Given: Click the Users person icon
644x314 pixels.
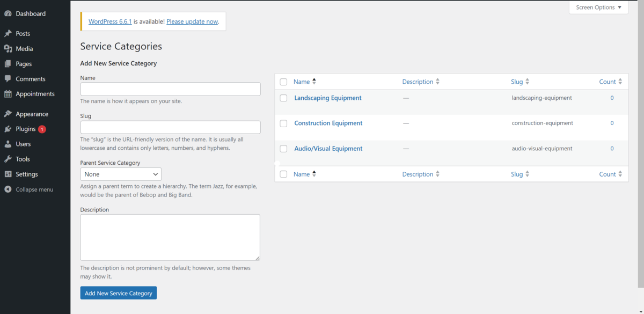Looking at the screenshot, I should point(8,144).
